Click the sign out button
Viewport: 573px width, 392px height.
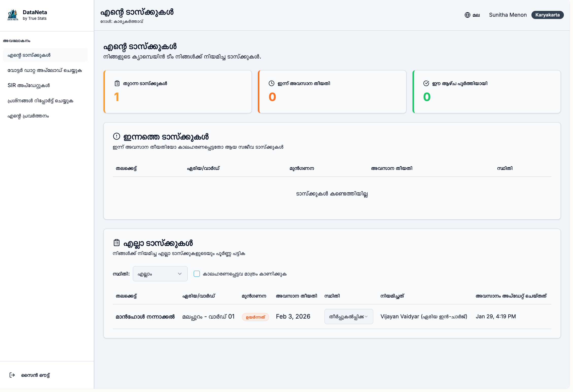[35, 375]
